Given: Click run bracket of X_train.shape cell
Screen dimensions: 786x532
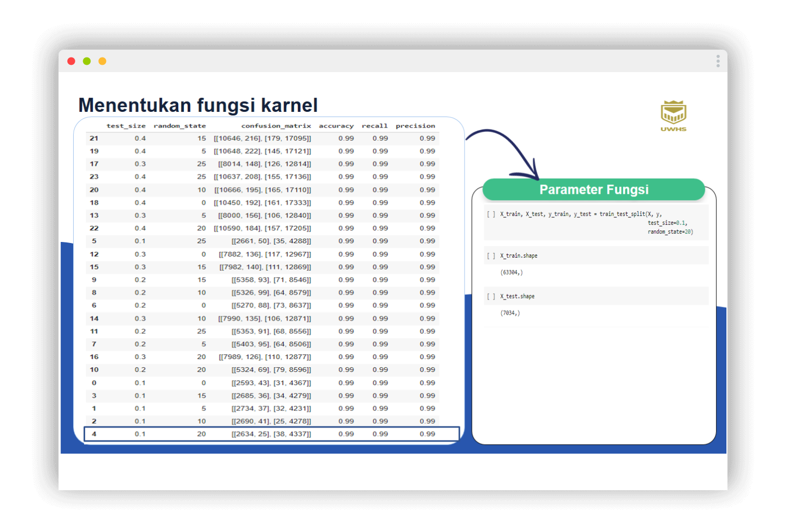Looking at the screenshot, I should 491,256.
